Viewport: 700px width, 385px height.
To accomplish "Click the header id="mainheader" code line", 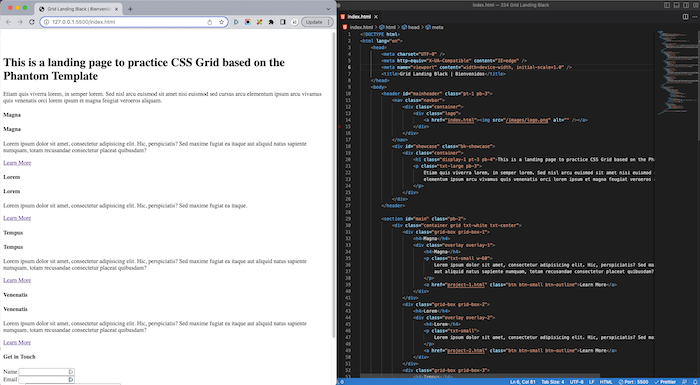I will coord(437,93).
